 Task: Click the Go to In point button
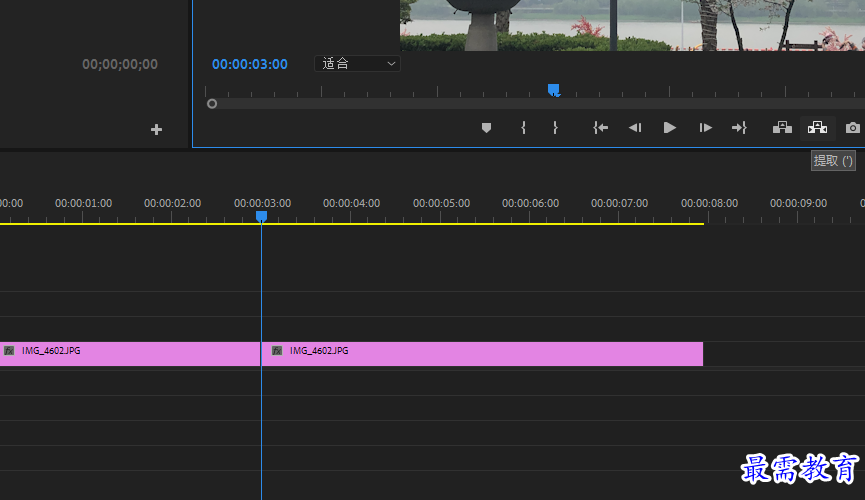coord(600,128)
